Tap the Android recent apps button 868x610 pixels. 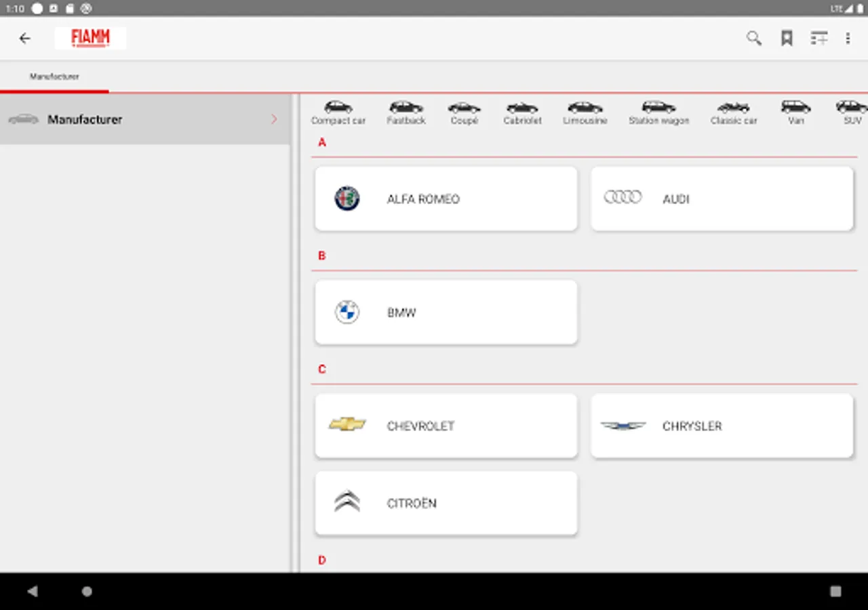click(x=835, y=591)
